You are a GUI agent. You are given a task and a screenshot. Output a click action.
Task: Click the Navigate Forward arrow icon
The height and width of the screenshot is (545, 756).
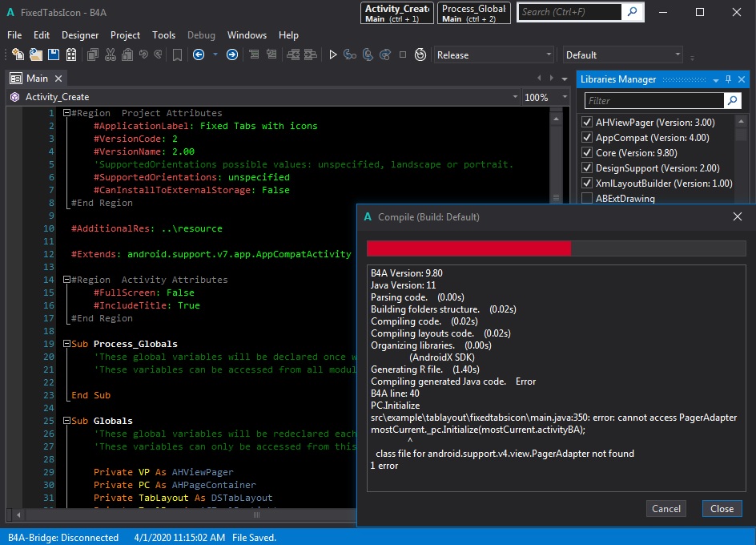pos(231,54)
